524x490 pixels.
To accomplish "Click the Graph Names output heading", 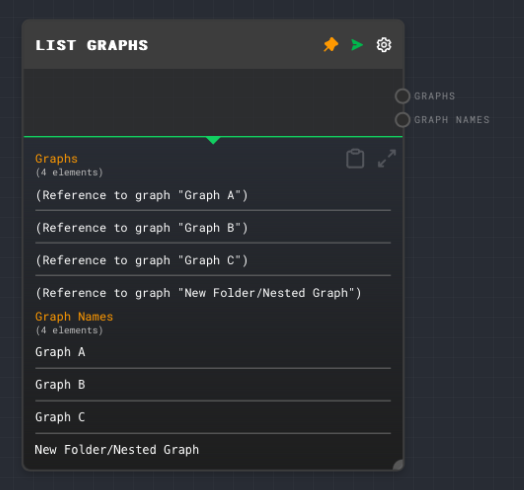I will click(74, 317).
